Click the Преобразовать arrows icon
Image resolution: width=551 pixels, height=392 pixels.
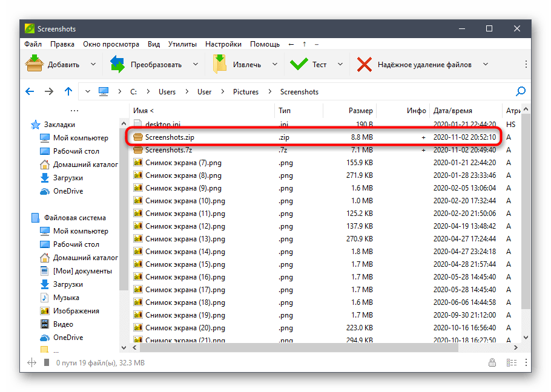point(117,64)
